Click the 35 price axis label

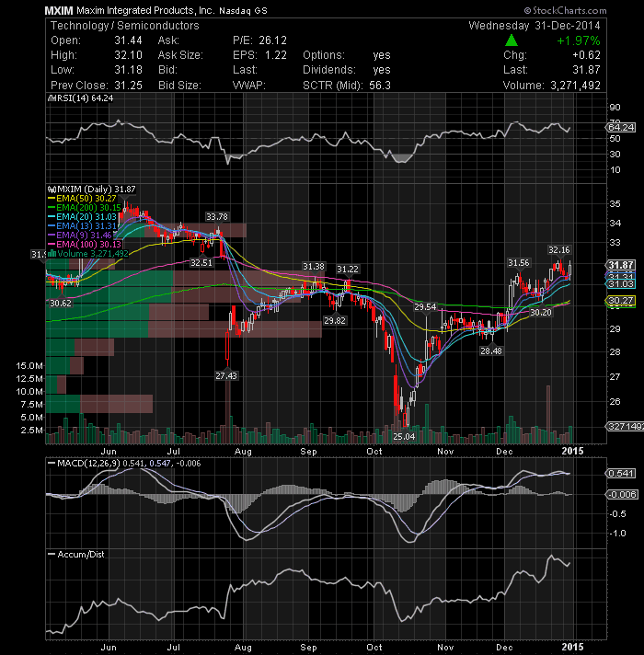coord(615,204)
